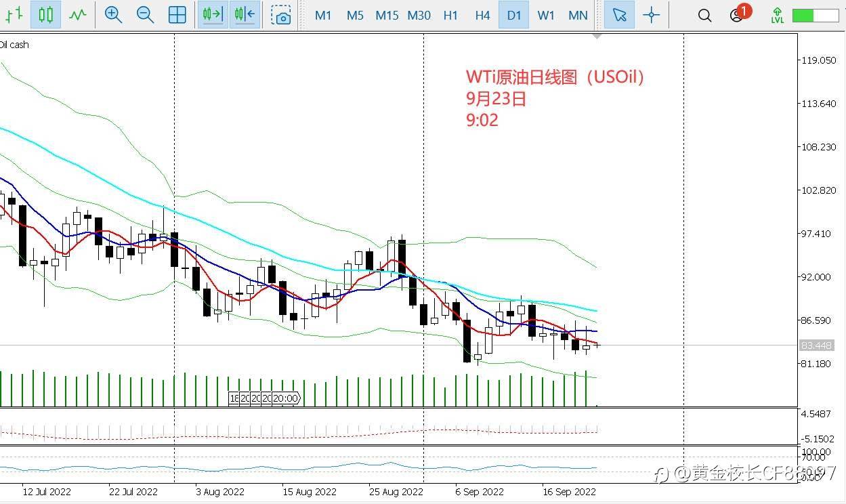Select line chart type icon

pos(78,14)
